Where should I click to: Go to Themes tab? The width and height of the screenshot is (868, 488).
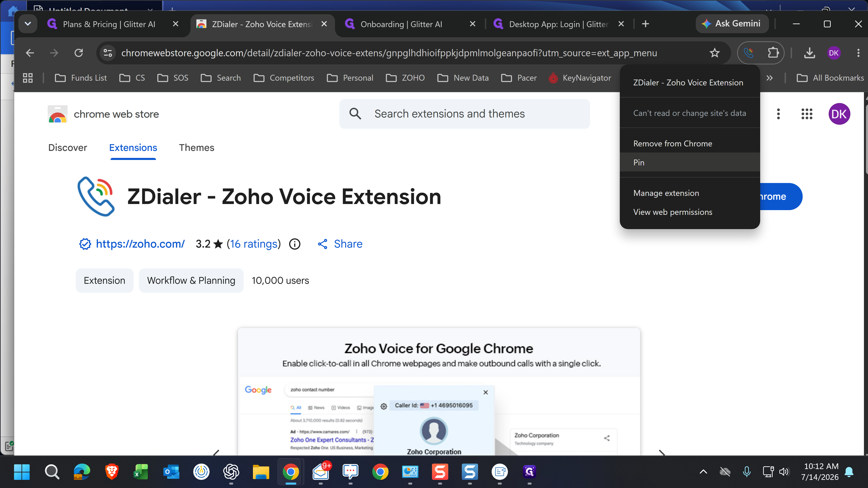[x=196, y=148]
